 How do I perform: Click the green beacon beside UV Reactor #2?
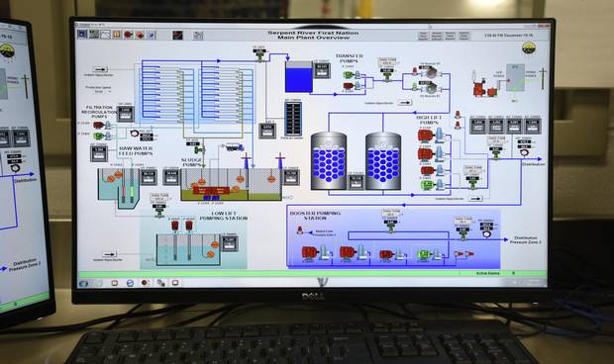point(415,87)
